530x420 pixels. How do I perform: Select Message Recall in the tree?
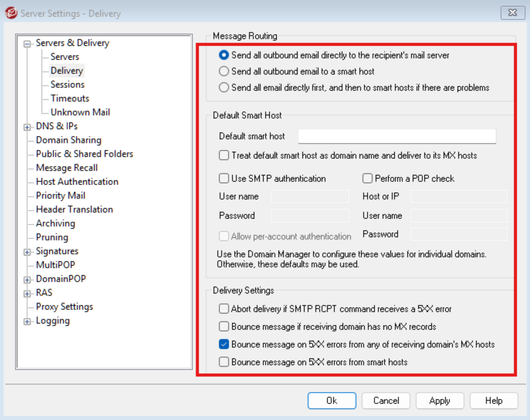66,168
